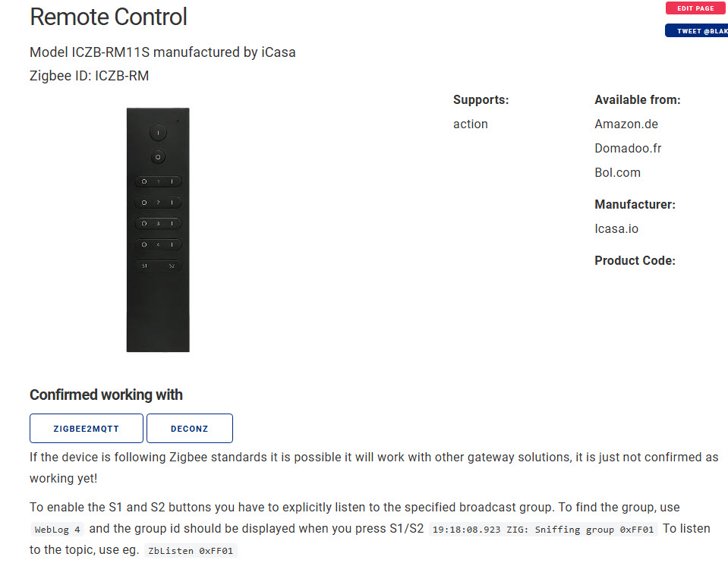Click the group 1 rocker on remote image
The image size is (728, 563).
coord(158,181)
